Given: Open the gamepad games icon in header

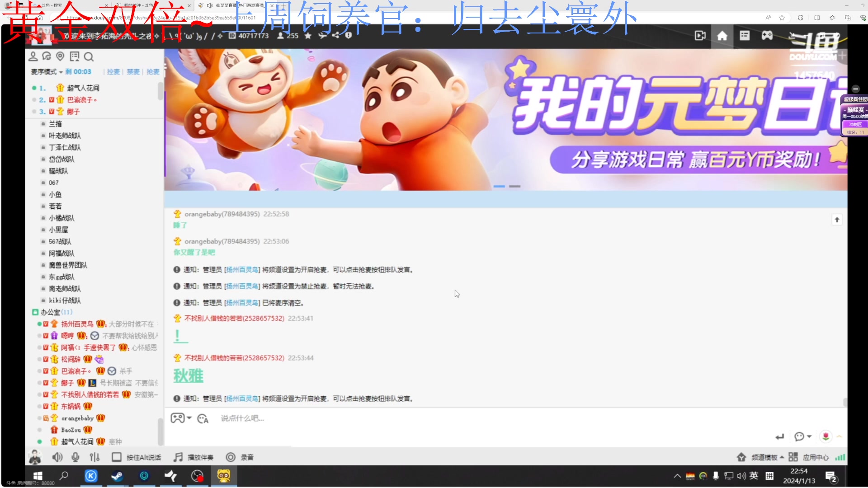Looking at the screenshot, I should click(767, 35).
